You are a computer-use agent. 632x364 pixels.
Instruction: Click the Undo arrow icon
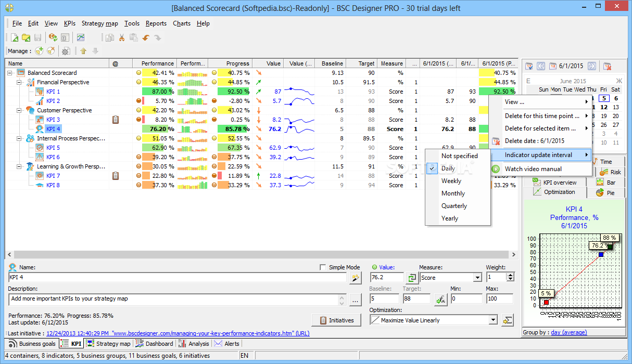click(x=146, y=37)
